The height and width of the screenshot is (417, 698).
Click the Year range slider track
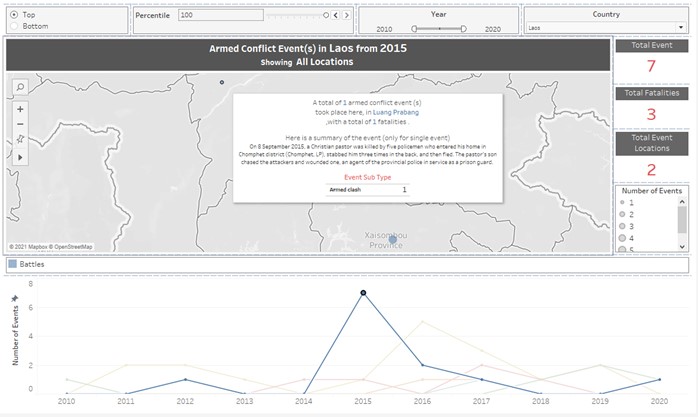tap(438, 29)
